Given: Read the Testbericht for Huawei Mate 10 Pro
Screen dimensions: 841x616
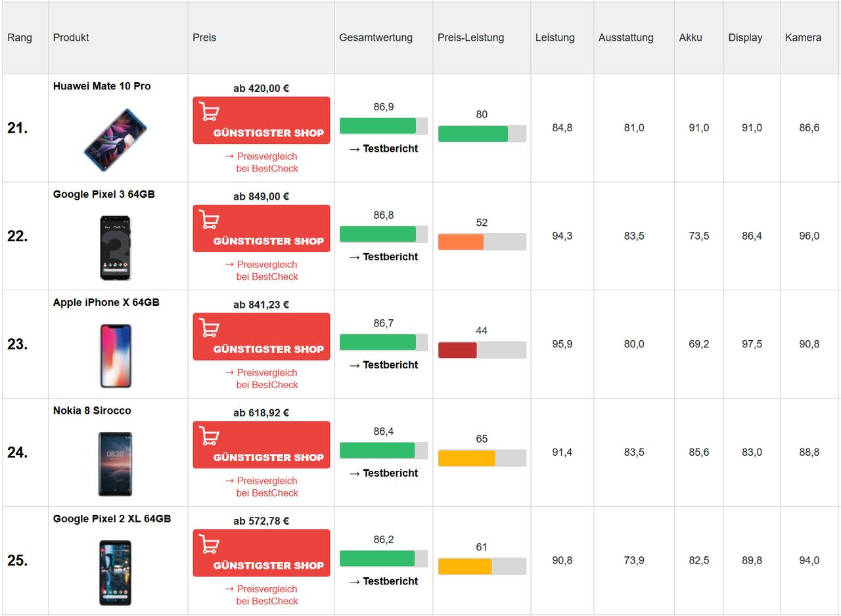Looking at the screenshot, I should coord(384,148).
